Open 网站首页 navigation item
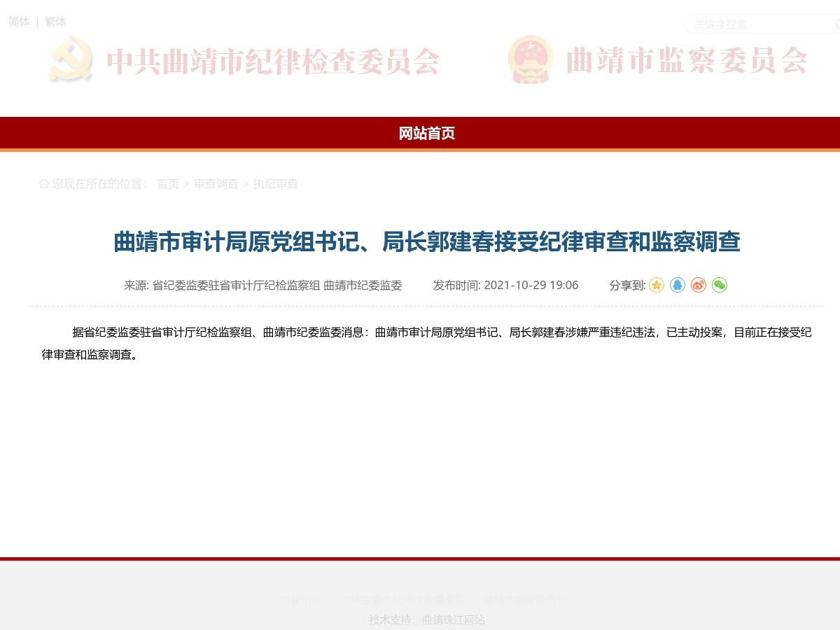 pyautogui.click(x=427, y=133)
